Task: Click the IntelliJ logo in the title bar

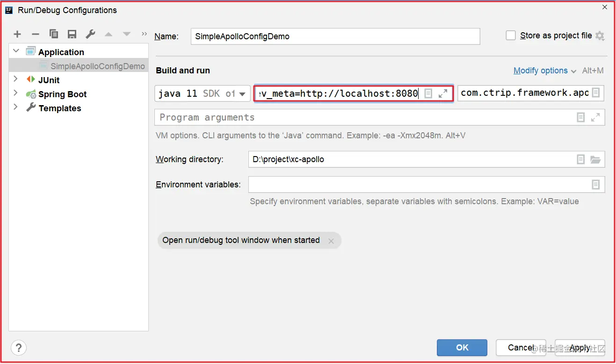Action: pyautogui.click(x=9, y=10)
